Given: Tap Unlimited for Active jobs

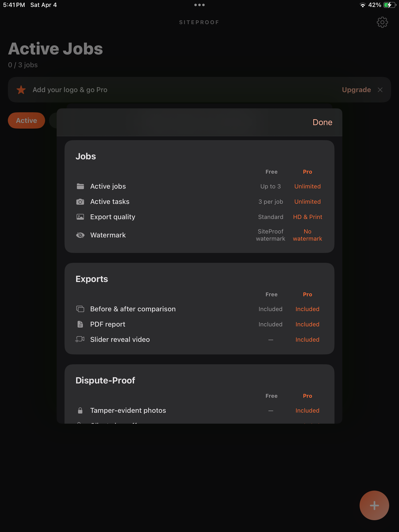Looking at the screenshot, I should click(307, 186).
